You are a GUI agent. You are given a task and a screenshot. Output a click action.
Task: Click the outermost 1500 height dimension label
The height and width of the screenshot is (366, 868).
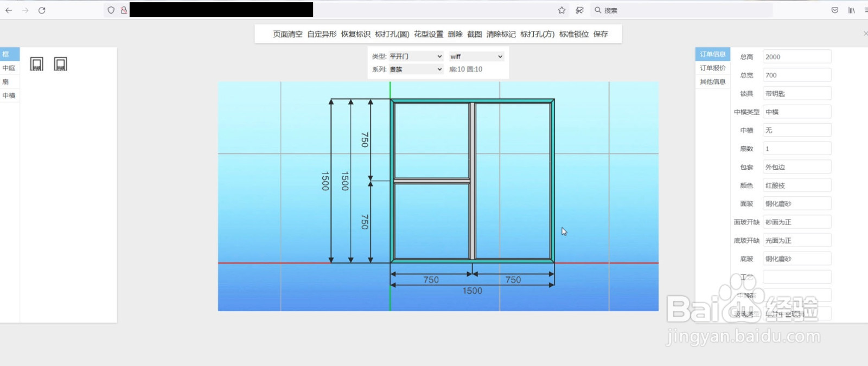click(x=325, y=181)
